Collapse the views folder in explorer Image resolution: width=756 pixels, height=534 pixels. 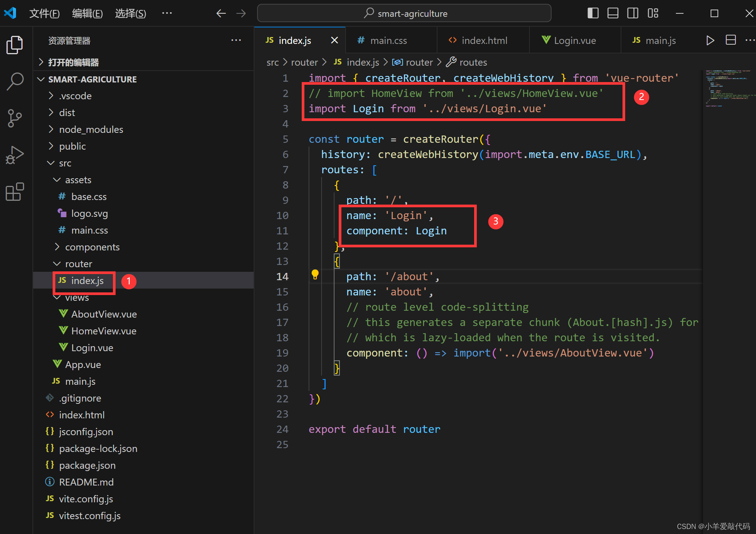tap(143, 297)
